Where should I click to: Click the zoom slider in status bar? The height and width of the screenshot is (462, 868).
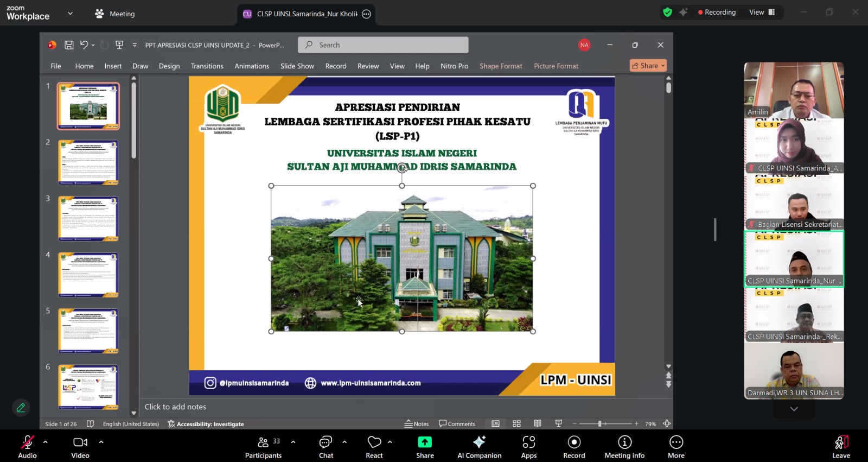point(600,424)
